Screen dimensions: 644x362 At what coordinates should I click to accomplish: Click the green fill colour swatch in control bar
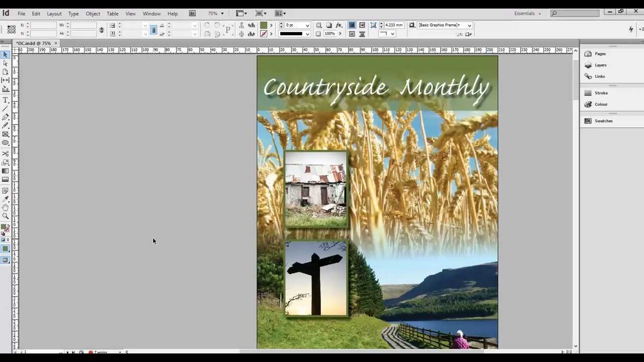[x=264, y=25]
